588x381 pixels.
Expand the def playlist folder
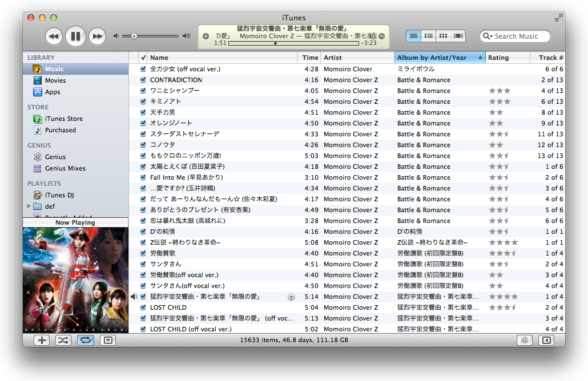(x=29, y=206)
